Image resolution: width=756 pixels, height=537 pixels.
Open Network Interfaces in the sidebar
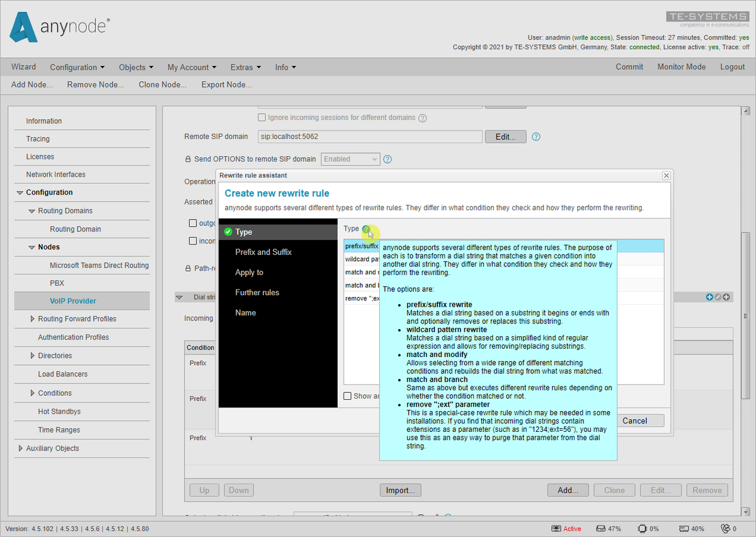(55, 174)
